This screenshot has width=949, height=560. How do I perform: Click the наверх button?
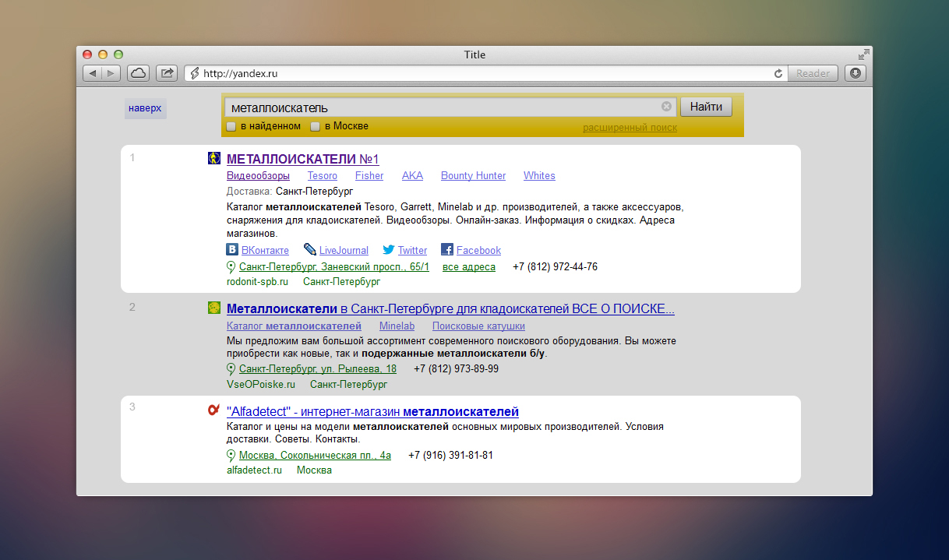tap(145, 108)
